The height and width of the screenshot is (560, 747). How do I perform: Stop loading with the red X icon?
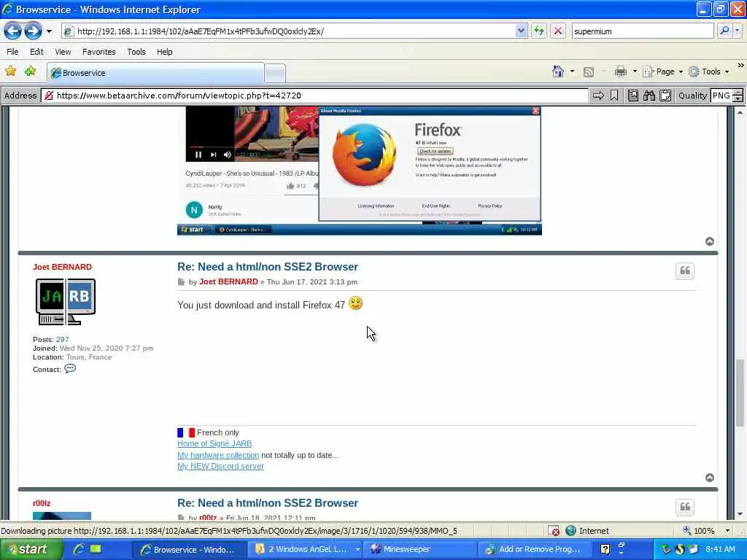pyautogui.click(x=557, y=31)
